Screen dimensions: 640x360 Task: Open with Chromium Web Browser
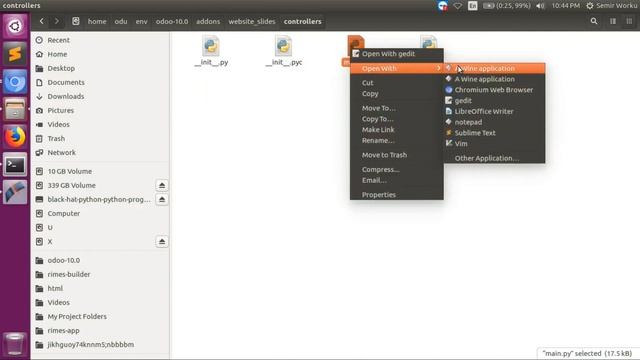(494, 90)
